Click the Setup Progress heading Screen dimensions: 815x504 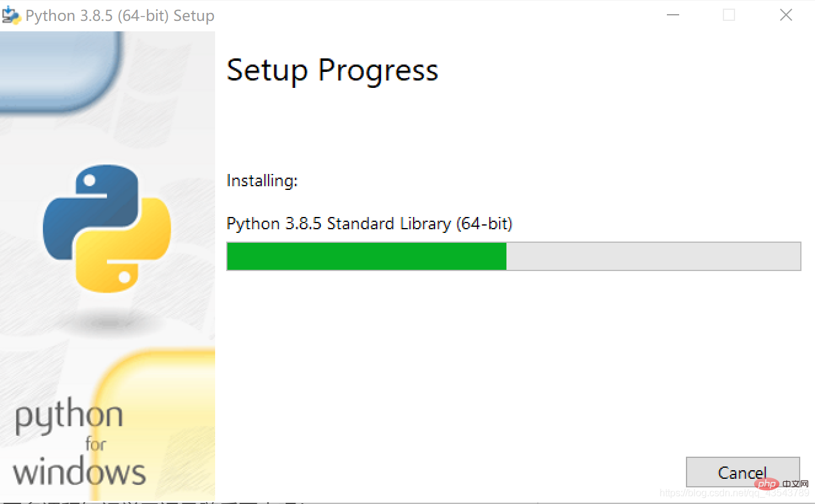[333, 71]
